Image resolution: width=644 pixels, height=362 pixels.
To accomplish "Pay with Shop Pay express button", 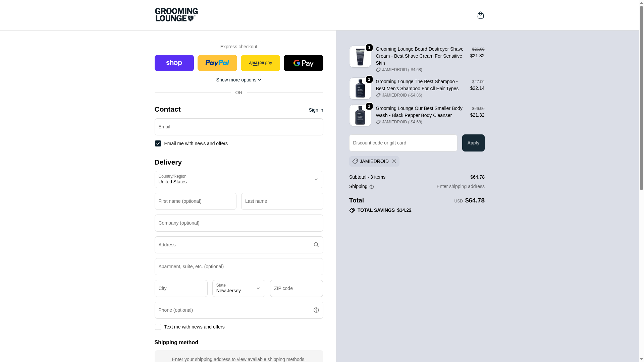I will coord(174,63).
